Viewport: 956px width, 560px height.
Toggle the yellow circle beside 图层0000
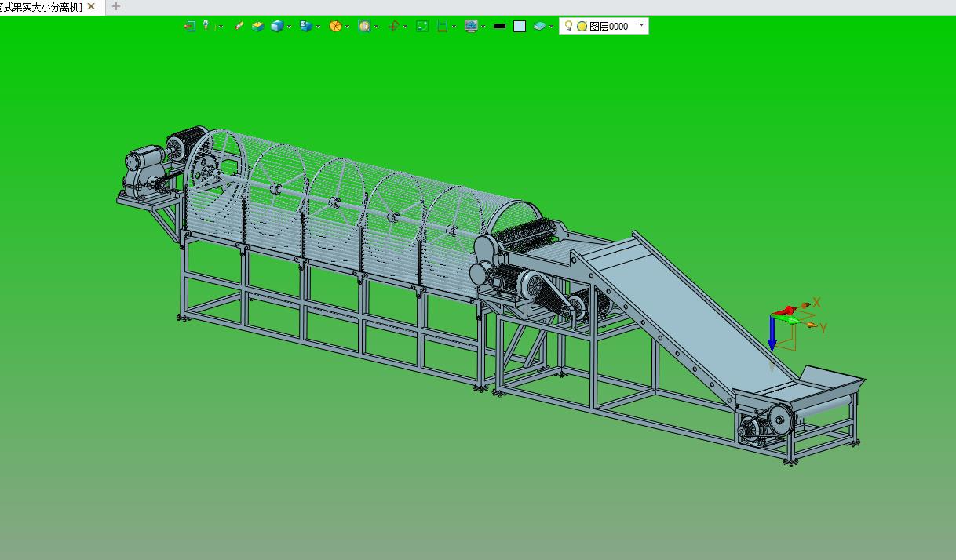tap(582, 26)
